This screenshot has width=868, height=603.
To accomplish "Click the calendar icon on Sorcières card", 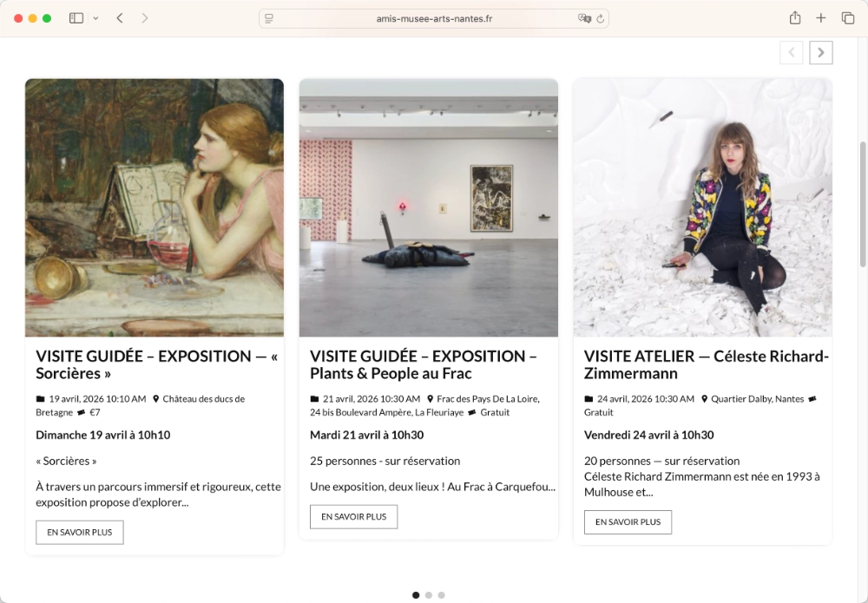I will [x=38, y=399].
